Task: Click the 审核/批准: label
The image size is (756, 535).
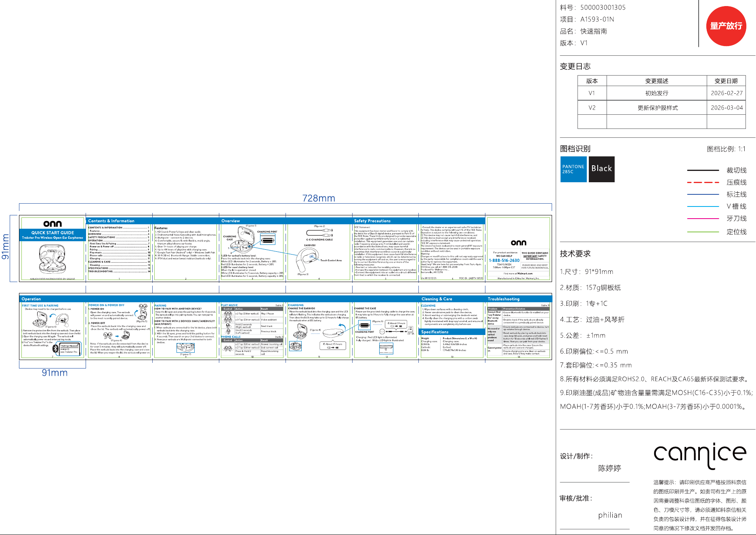Action: click(x=576, y=499)
